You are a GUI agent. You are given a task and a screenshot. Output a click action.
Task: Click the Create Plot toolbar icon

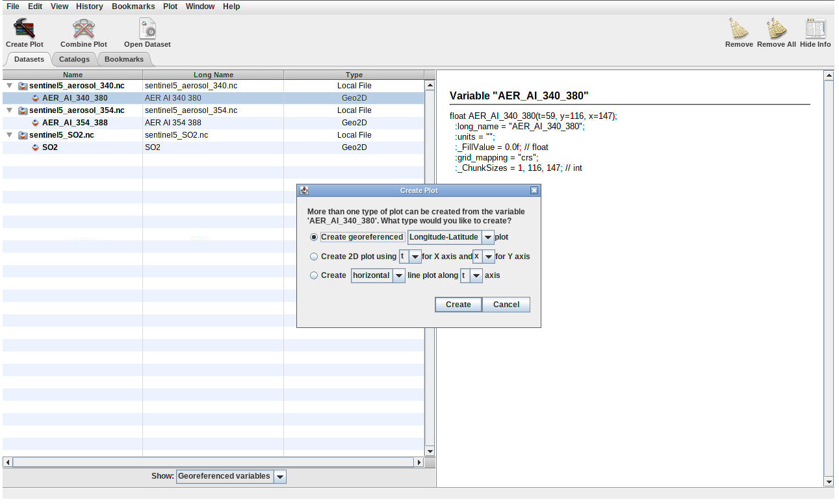pos(24,29)
